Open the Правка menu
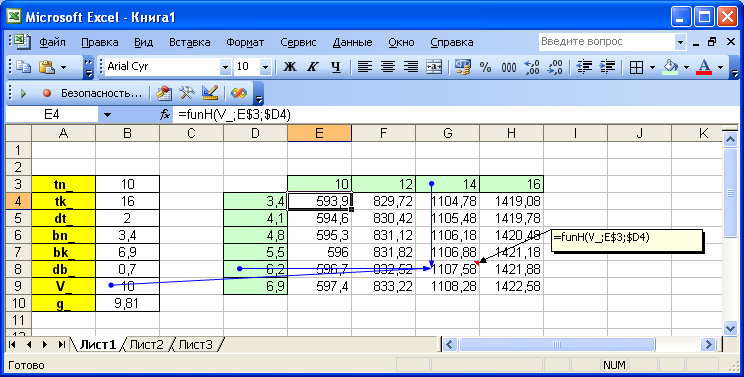This screenshot has width=744, height=377. [x=100, y=42]
